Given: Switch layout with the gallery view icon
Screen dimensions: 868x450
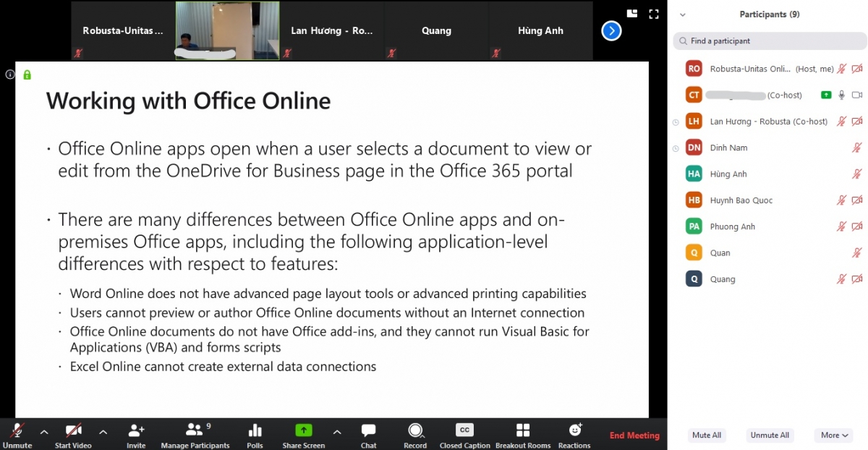Looking at the screenshot, I should 632,13.
